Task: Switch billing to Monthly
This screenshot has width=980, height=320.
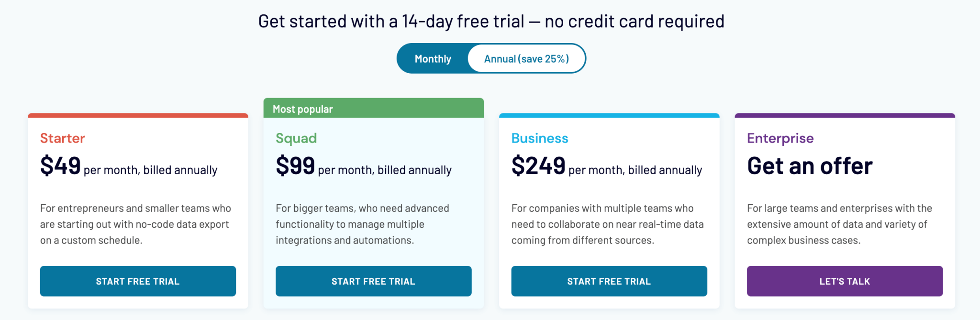Action: pos(433,59)
